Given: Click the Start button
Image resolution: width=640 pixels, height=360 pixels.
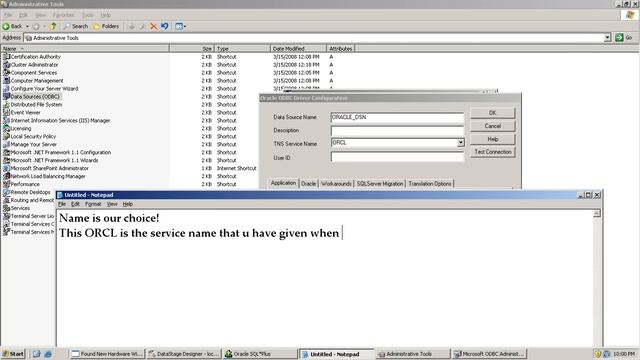Looking at the screenshot, I should pyautogui.click(x=13, y=354).
